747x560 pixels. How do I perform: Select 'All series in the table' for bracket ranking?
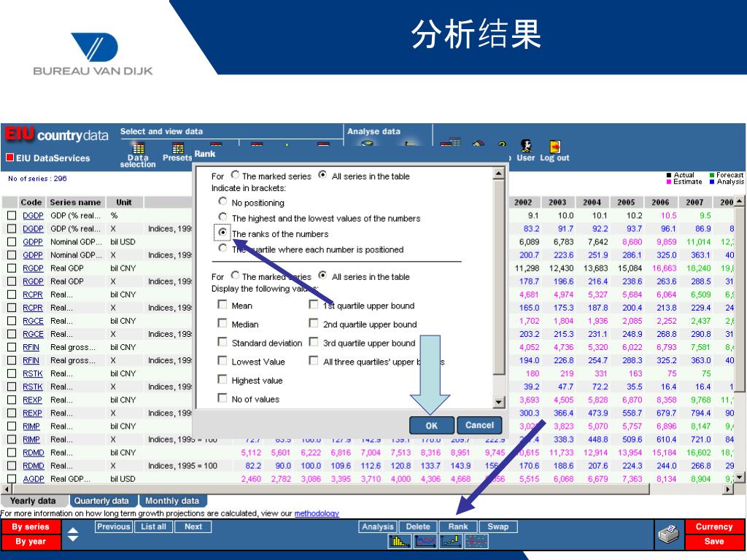coord(322,175)
